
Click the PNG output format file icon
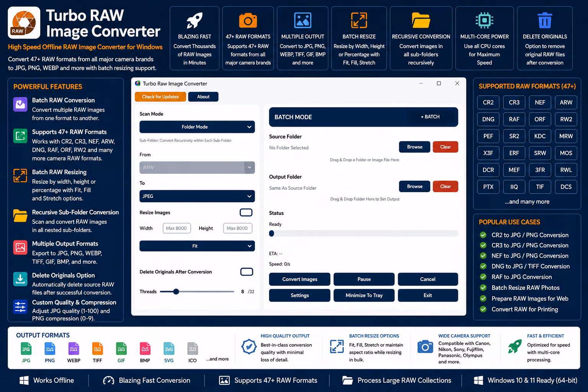pos(50,349)
